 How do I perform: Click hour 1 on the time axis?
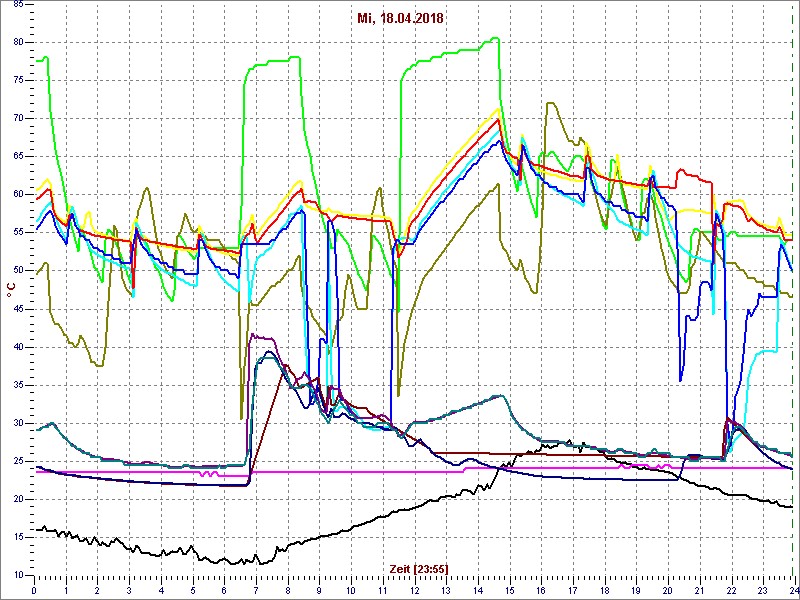click(66, 591)
